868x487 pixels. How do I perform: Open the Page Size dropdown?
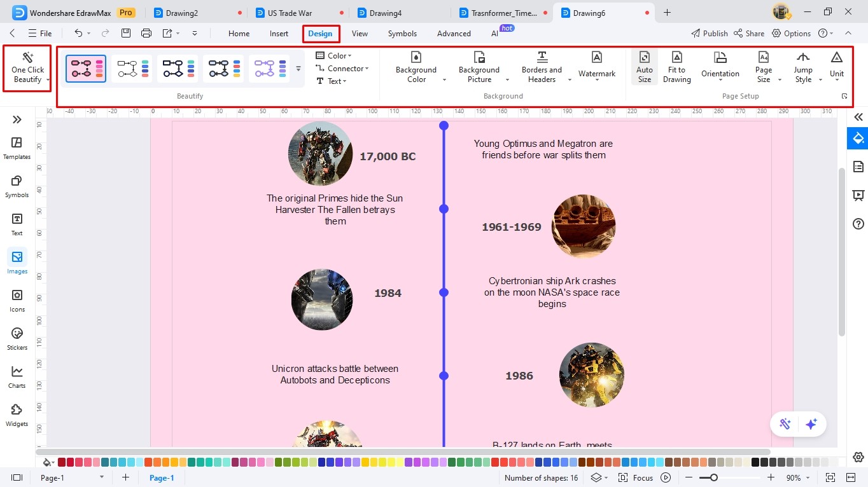point(764,66)
